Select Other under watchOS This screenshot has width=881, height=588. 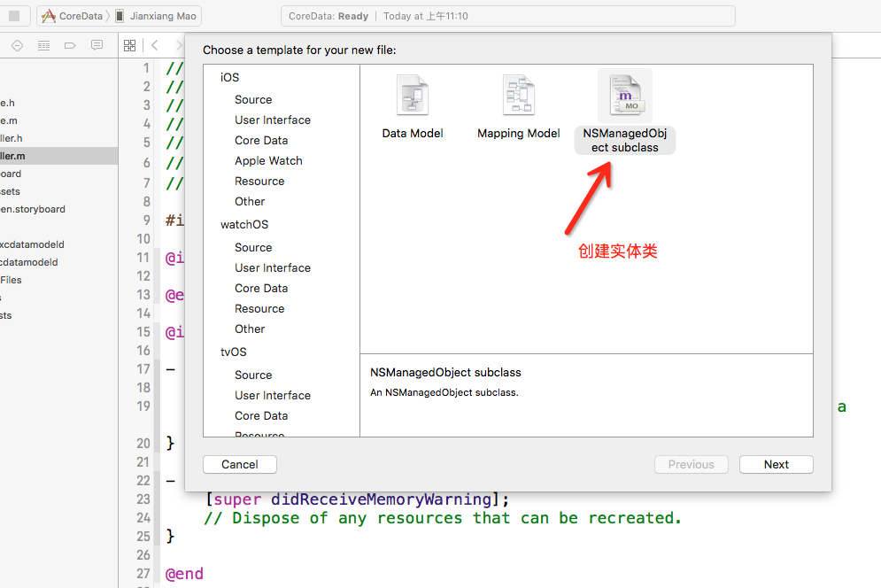(250, 329)
